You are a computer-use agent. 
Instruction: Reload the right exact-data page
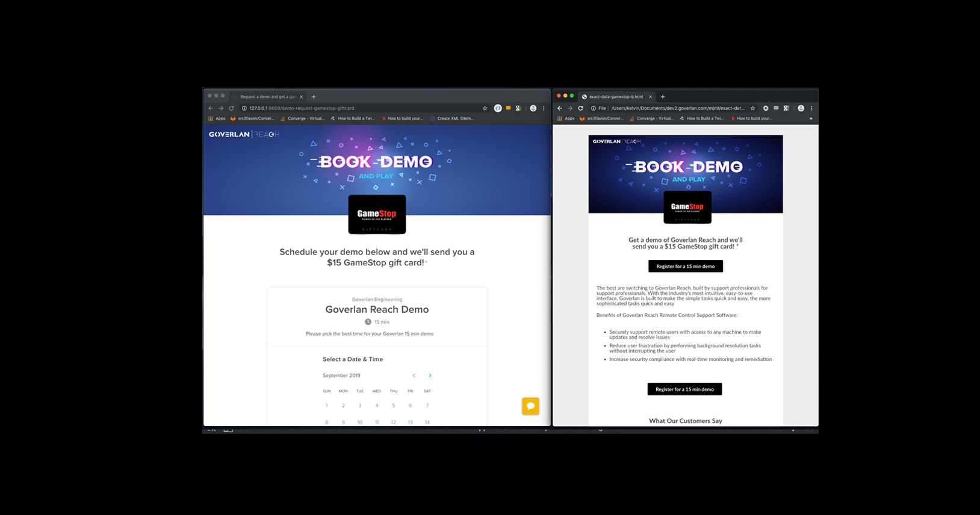(580, 108)
